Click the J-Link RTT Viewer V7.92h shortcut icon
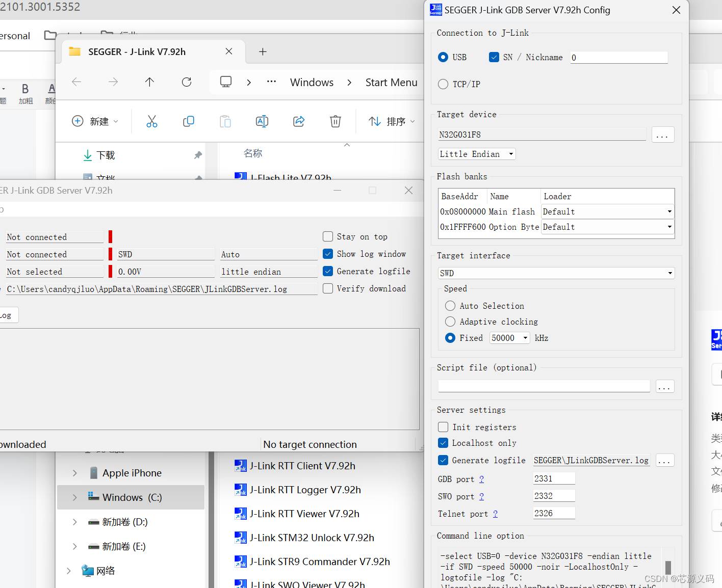Image resolution: width=722 pixels, height=588 pixels. [x=240, y=514]
